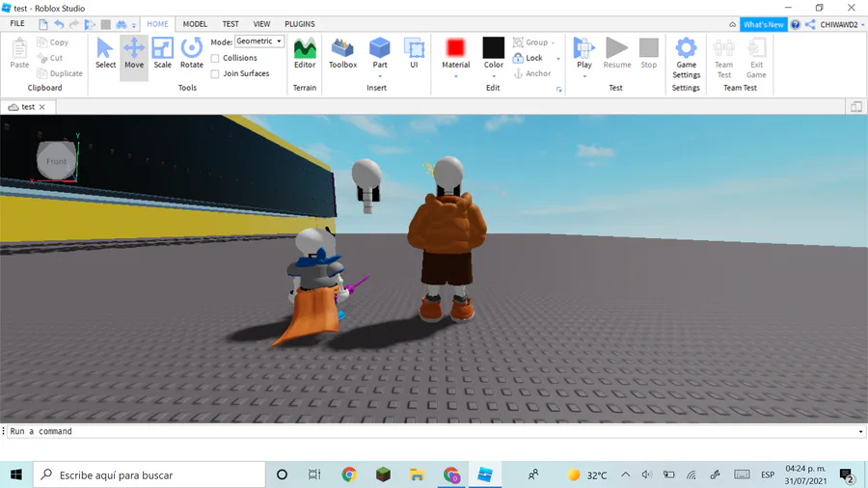Click Duplicate in Clipboard group
The image size is (868, 488).
tap(59, 73)
